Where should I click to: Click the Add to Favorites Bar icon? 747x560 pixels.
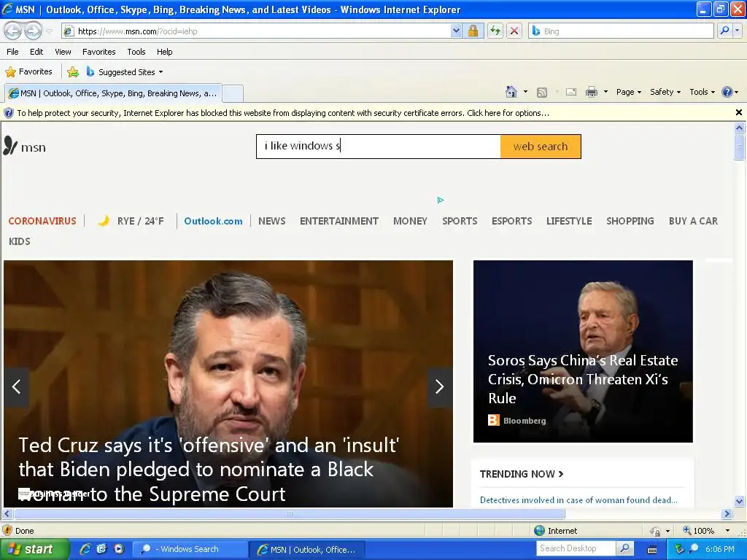73,72
